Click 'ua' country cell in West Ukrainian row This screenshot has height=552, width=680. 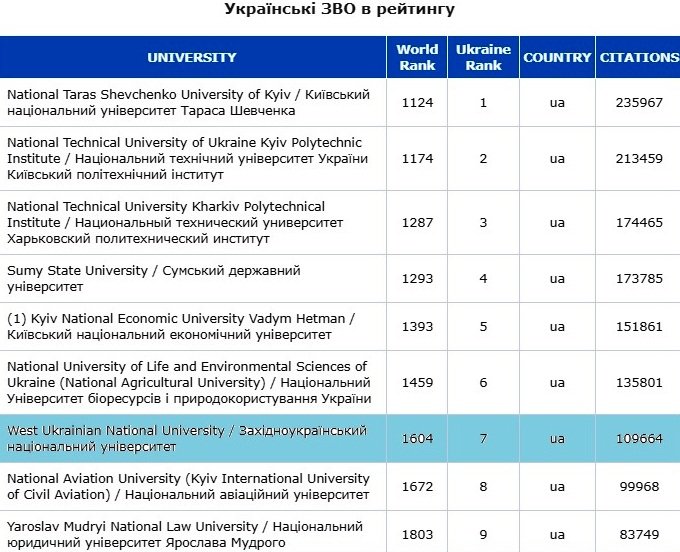[x=557, y=439]
